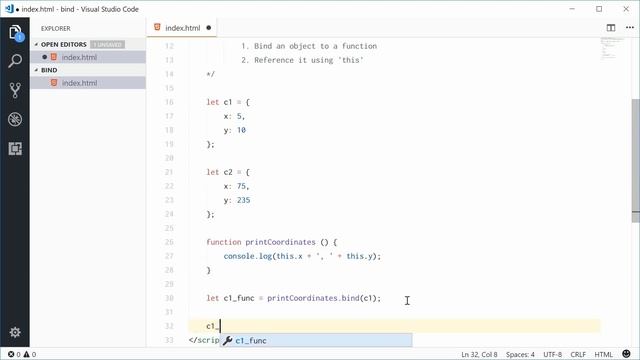The width and height of the screenshot is (640, 360).
Task: Click the warnings count in status bar
Action: point(30,354)
